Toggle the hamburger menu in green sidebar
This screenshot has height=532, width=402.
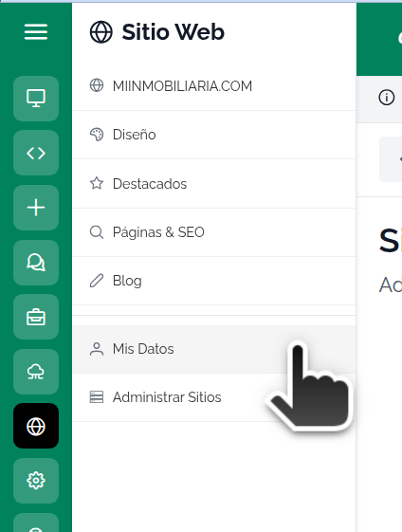pyautogui.click(x=36, y=32)
